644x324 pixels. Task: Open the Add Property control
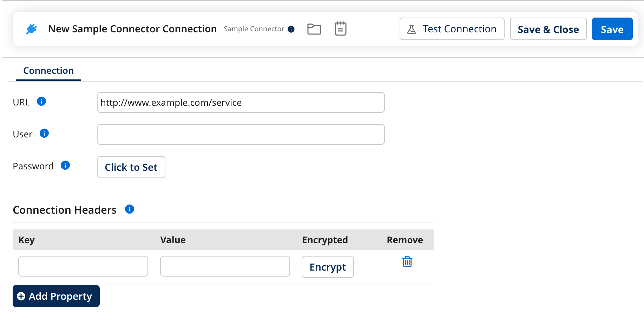click(56, 296)
